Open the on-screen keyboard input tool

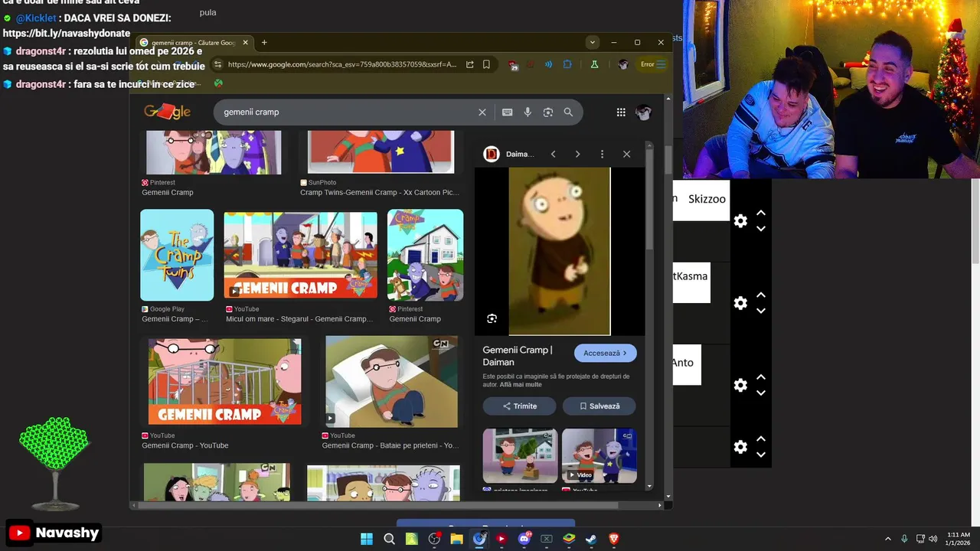tap(507, 112)
